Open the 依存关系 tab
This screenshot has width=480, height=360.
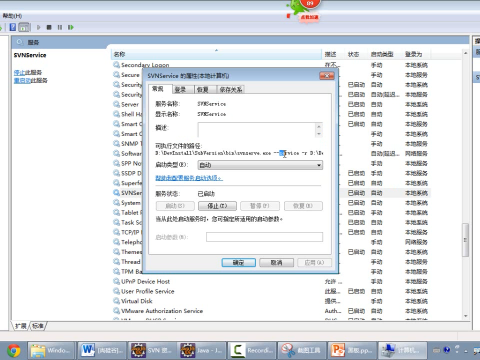pyautogui.click(x=231, y=89)
